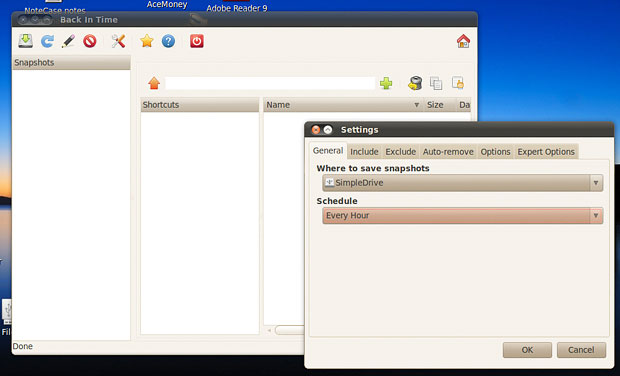Click the folder path input field

(270, 83)
